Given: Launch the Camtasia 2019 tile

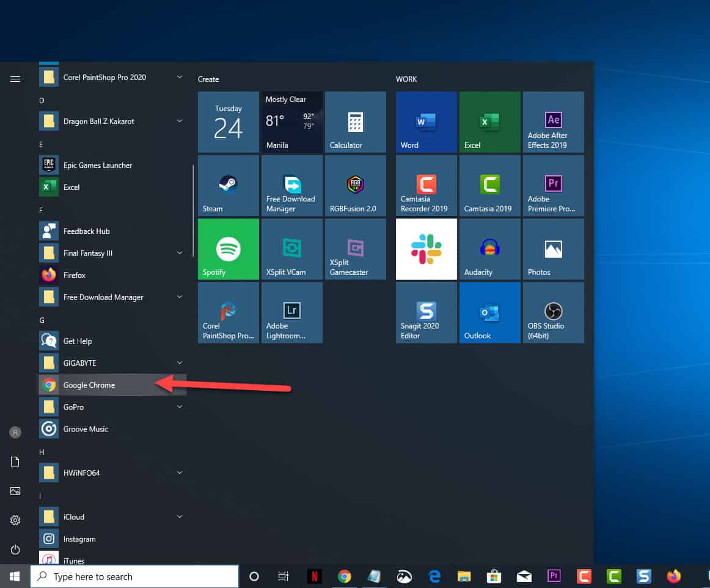Looking at the screenshot, I should click(489, 186).
